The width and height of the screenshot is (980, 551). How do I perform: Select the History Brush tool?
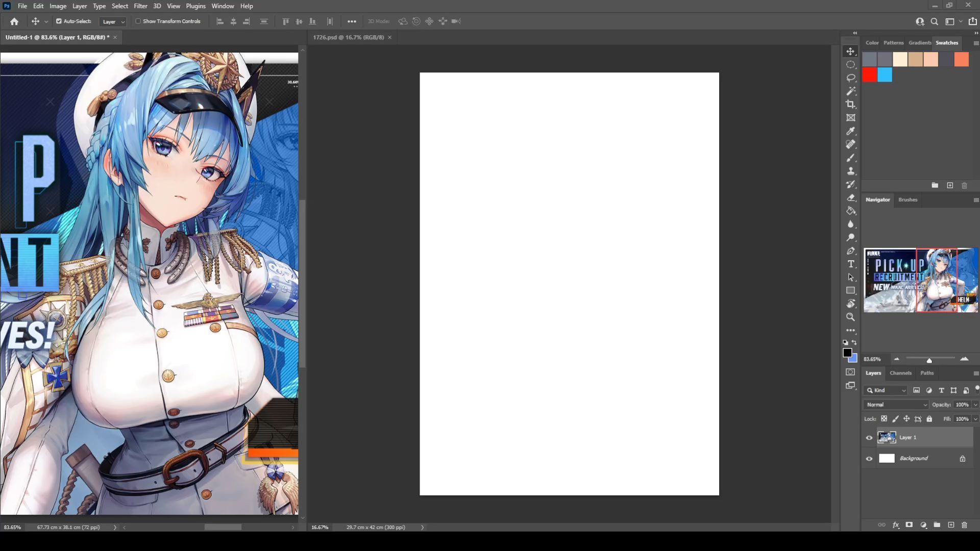pyautogui.click(x=850, y=184)
